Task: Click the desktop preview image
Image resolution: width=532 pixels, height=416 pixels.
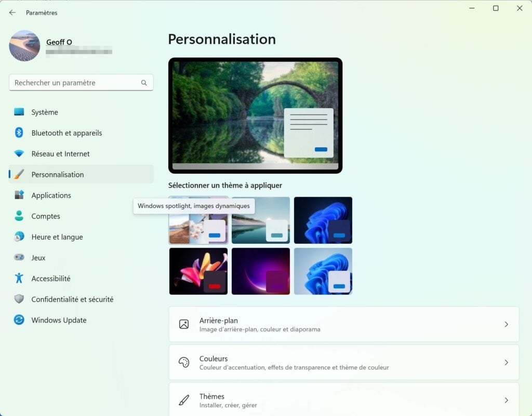Action: pyautogui.click(x=255, y=115)
